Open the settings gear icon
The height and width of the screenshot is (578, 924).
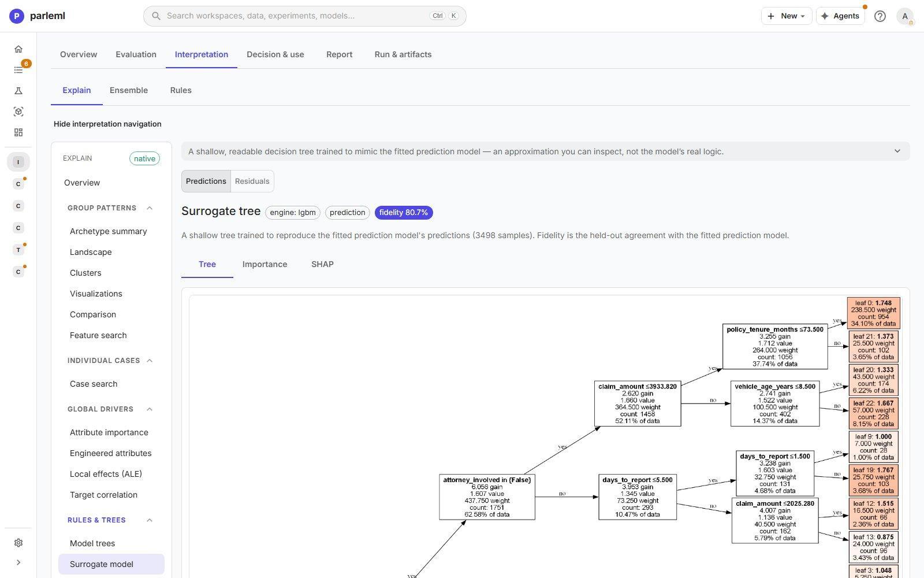coord(18,543)
